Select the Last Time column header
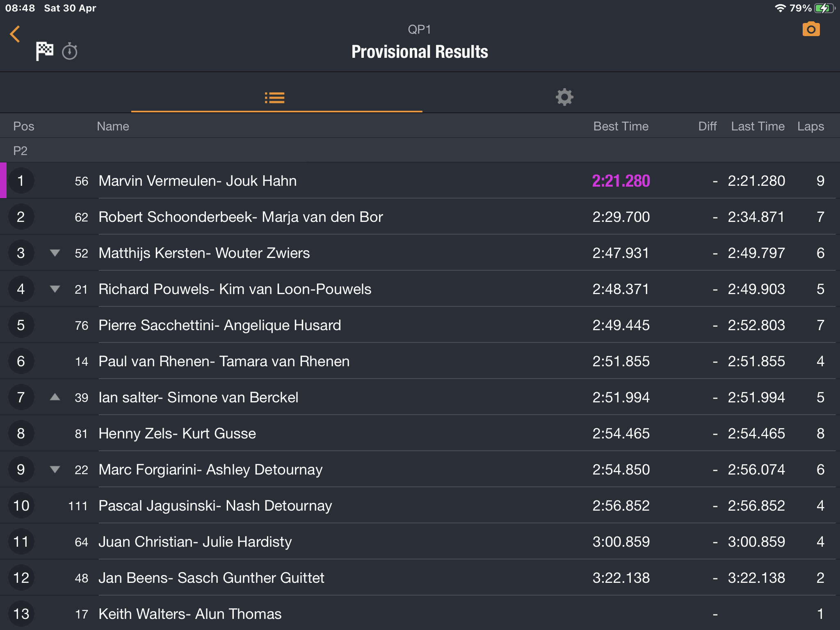840x630 pixels. tap(758, 126)
